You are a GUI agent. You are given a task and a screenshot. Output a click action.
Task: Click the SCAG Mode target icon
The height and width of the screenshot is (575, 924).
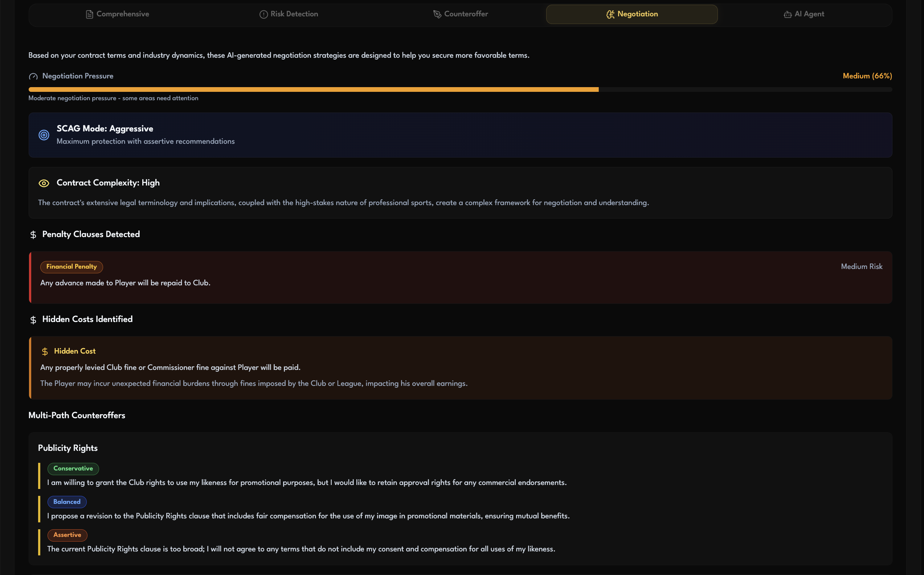pyautogui.click(x=44, y=135)
